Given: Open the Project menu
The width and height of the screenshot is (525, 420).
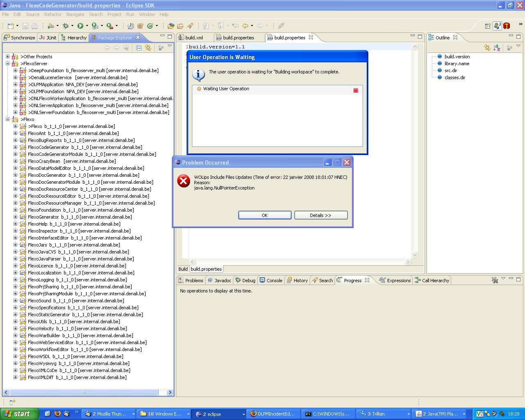Looking at the screenshot, I should 114,14.
